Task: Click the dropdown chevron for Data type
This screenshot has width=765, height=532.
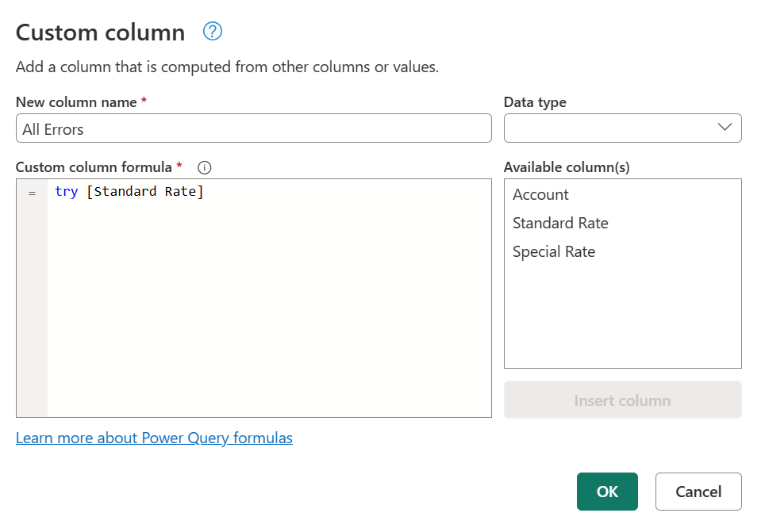Action: (725, 127)
